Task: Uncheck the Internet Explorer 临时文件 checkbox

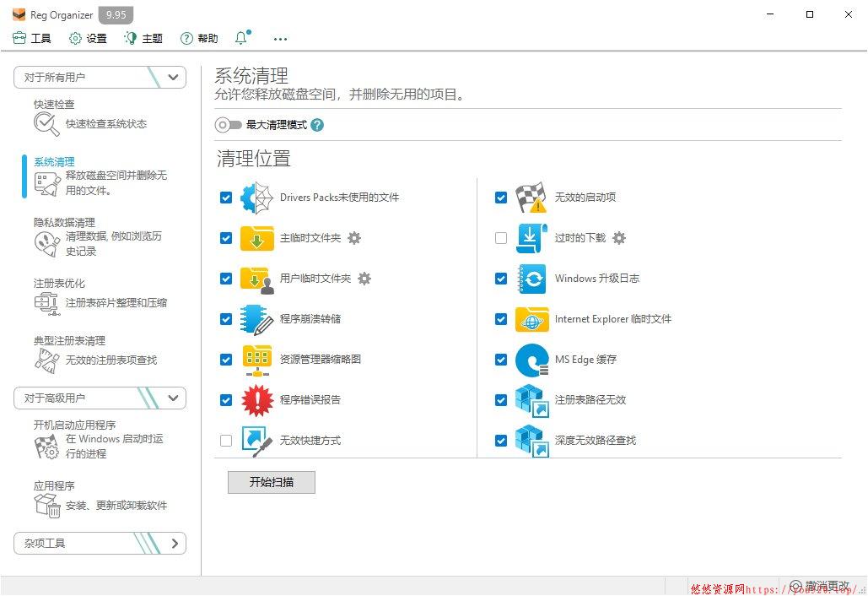Action: (501, 319)
